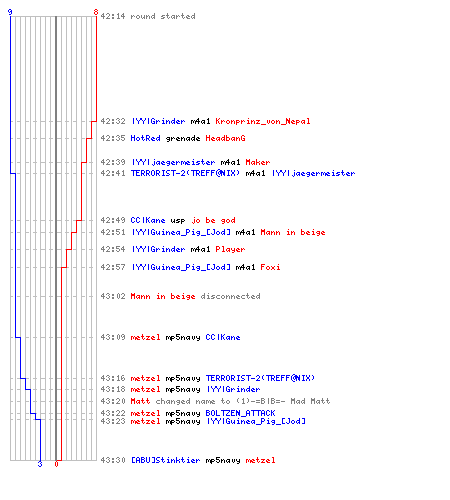Select the victim name Foxi
Image resolution: width=450 pixels, height=500 pixels.
(x=270, y=267)
